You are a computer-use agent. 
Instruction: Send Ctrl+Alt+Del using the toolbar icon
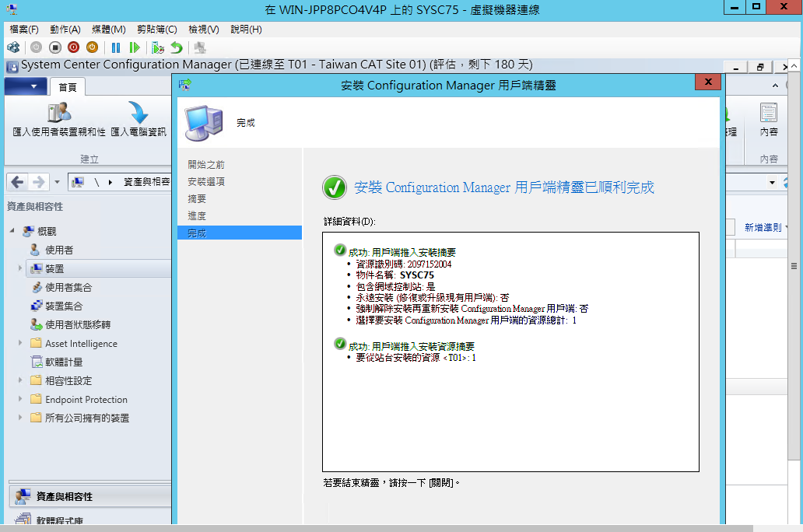pos(13,47)
